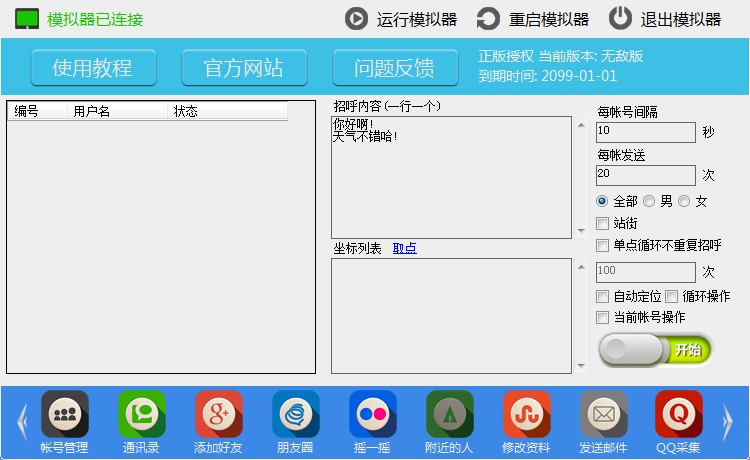Viewport: 750px width, 460px height.
Task: Open the 修改资料 edit profile icon
Action: (x=527, y=414)
